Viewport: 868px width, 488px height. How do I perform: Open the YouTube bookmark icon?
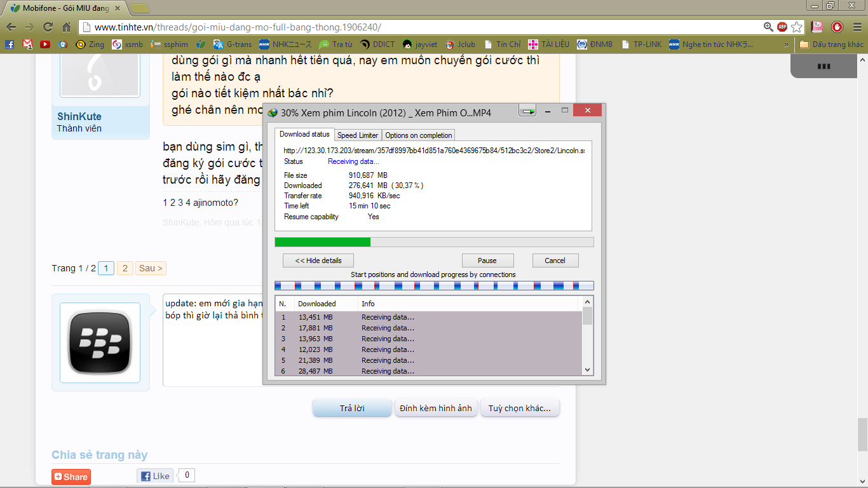coord(45,44)
